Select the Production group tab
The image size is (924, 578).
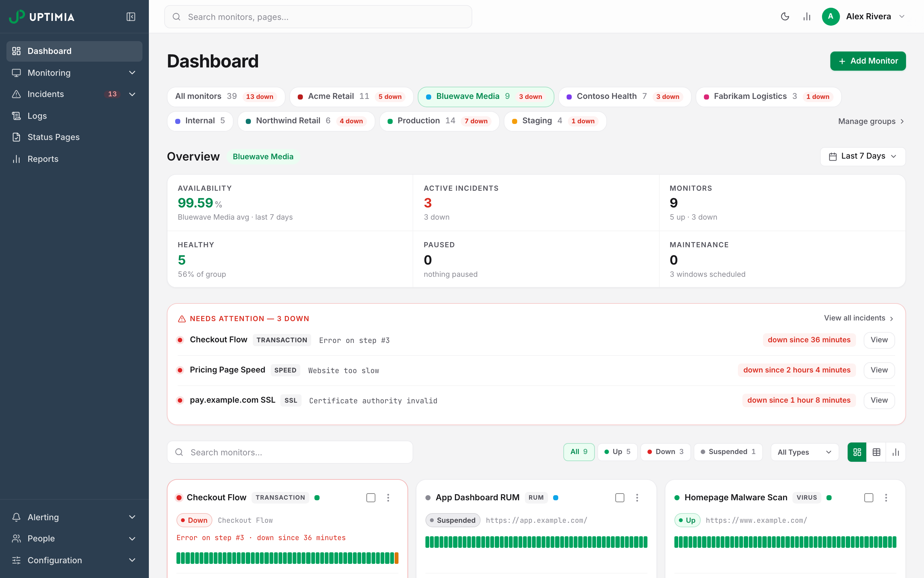pyautogui.click(x=439, y=121)
